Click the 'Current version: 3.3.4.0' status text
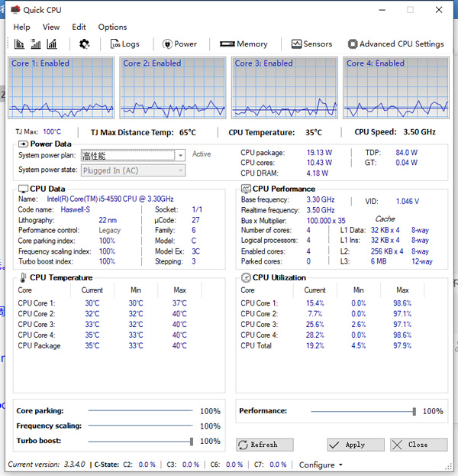Screen dimensions: 458x476 click(x=47, y=465)
